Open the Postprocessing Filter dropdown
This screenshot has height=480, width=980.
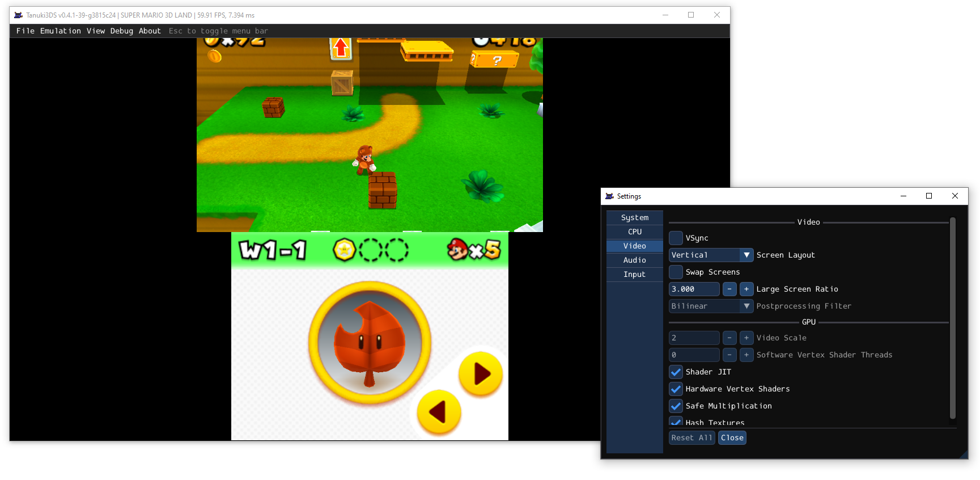[711, 306]
